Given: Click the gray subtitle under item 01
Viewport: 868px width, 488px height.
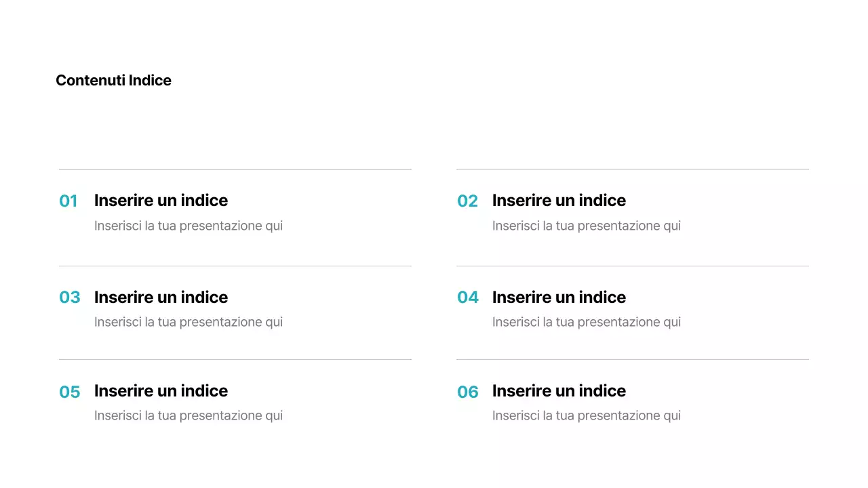Looking at the screenshot, I should [x=189, y=226].
